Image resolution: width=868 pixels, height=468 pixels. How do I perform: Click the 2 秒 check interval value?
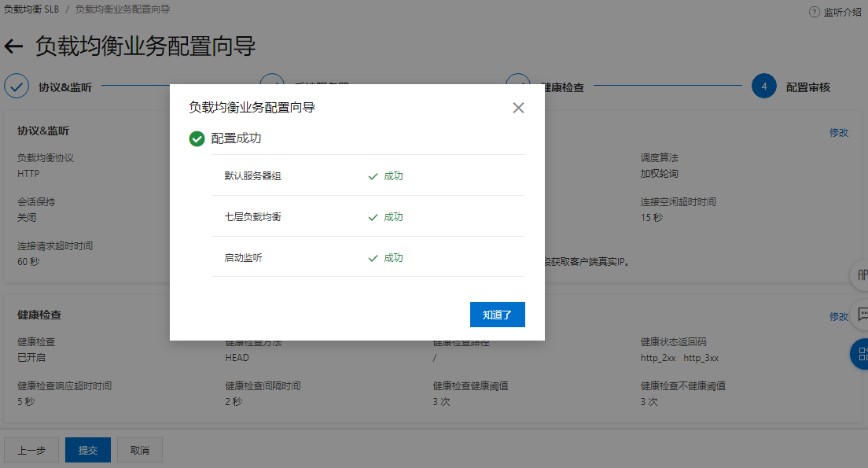[x=234, y=402]
